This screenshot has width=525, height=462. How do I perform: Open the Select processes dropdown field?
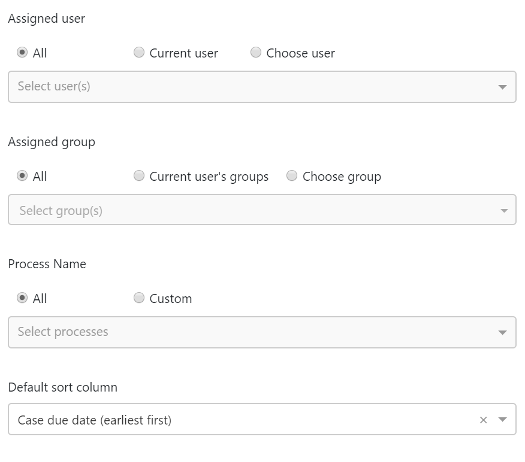(x=262, y=332)
